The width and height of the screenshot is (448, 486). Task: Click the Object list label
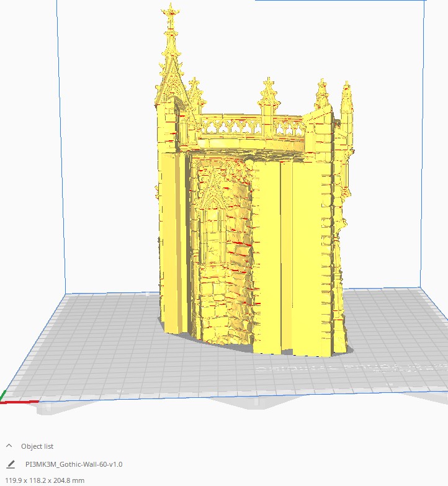tap(37, 446)
